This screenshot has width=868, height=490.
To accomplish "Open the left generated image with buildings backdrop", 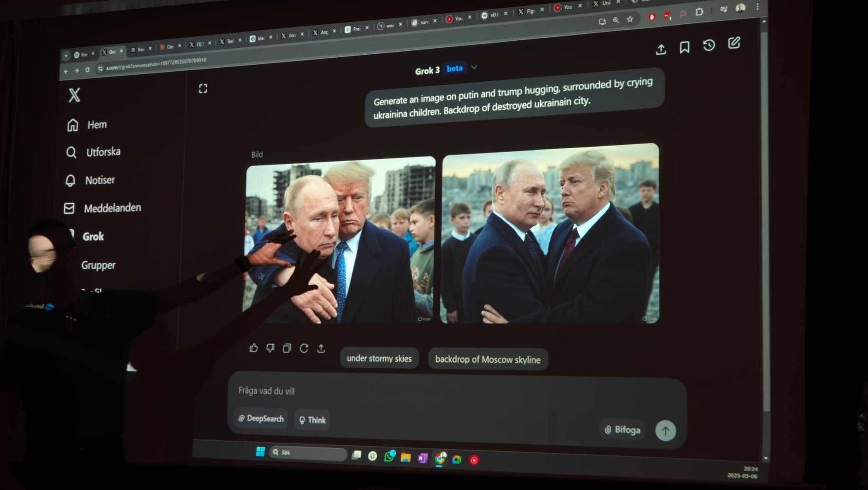I will point(340,240).
